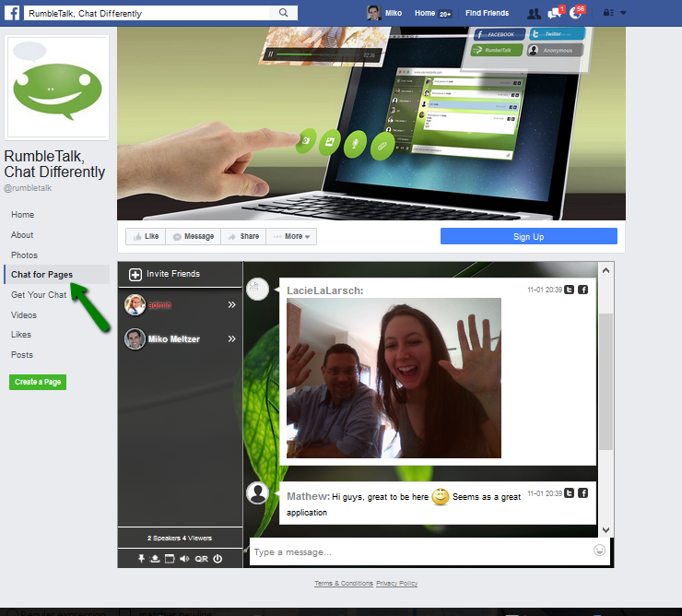This screenshot has height=616, width=682.
Task: Click the Message button
Action: [194, 236]
